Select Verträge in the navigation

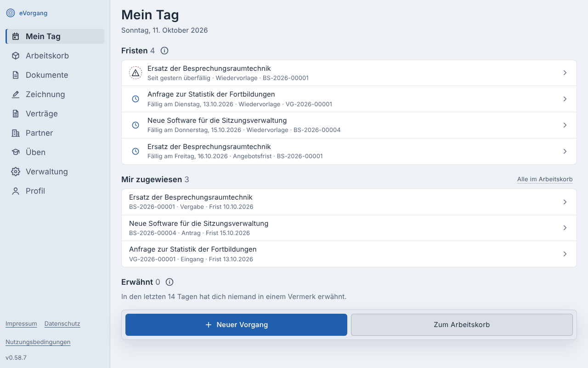coord(55,114)
